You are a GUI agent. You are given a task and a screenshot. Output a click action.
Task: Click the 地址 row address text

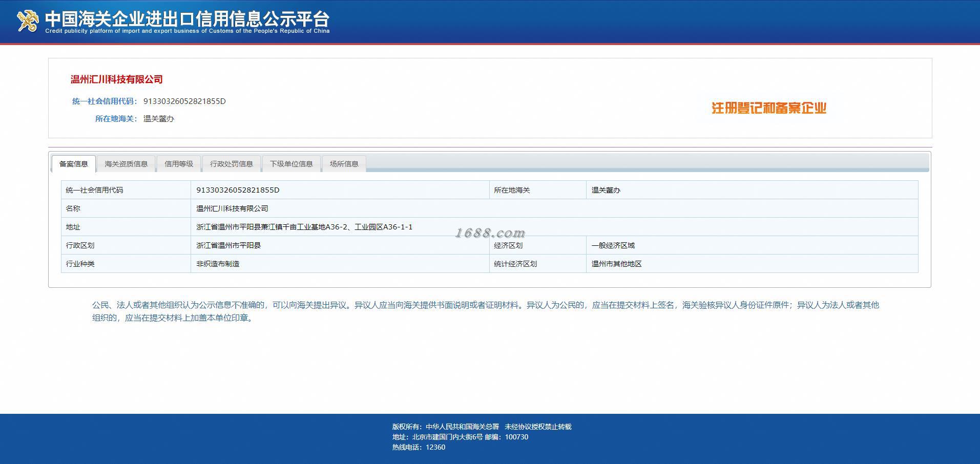[x=304, y=227]
